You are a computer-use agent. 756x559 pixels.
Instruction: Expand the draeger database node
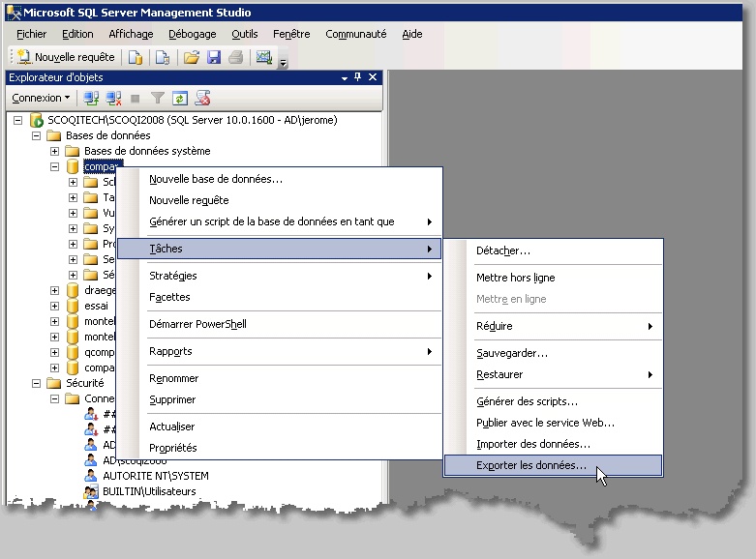pos(54,290)
